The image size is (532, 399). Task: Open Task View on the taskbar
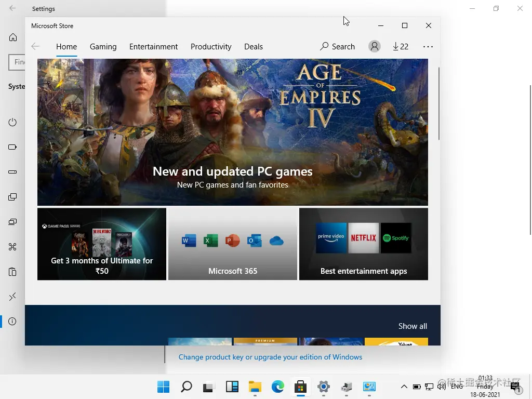coord(209,387)
